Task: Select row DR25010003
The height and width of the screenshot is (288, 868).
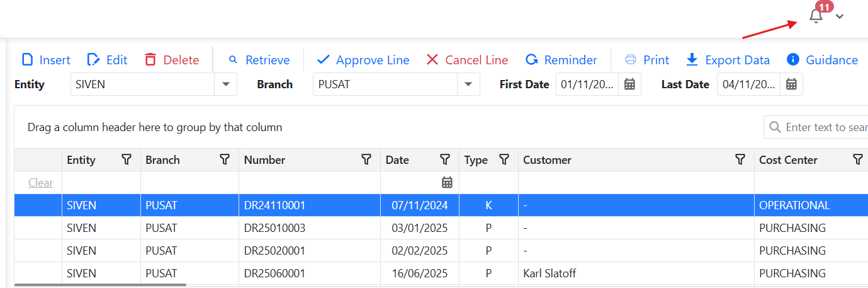Action: pyautogui.click(x=441, y=228)
